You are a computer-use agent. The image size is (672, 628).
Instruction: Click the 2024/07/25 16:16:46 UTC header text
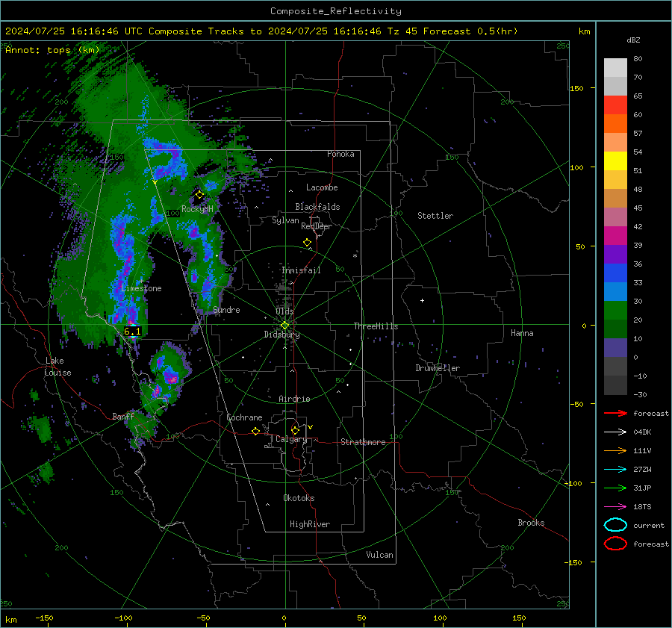point(74,31)
